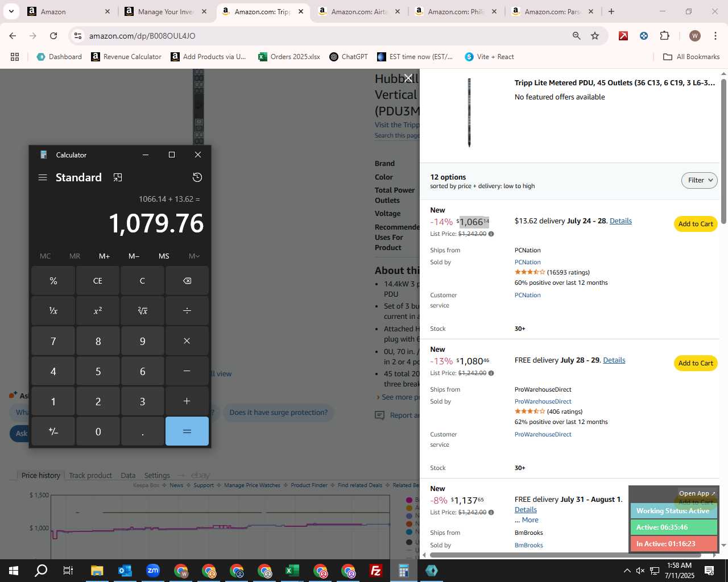Image resolution: width=728 pixels, height=582 pixels.
Task: Open PCNation seller link under Sold by
Action: (x=528, y=262)
